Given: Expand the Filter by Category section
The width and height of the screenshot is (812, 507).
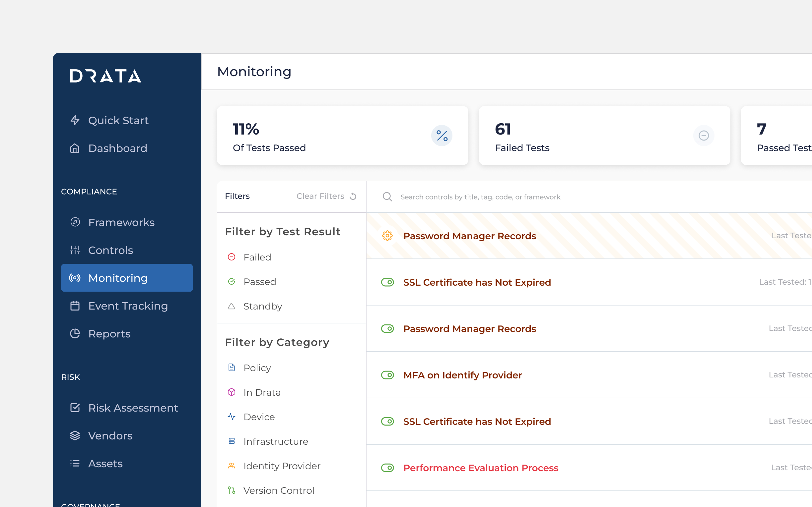Looking at the screenshot, I should pos(277,342).
